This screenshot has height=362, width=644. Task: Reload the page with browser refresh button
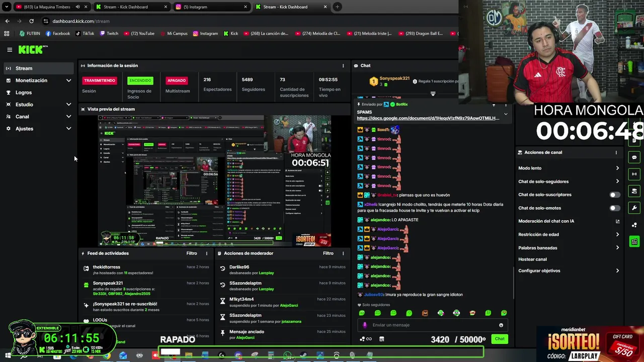tap(31, 21)
